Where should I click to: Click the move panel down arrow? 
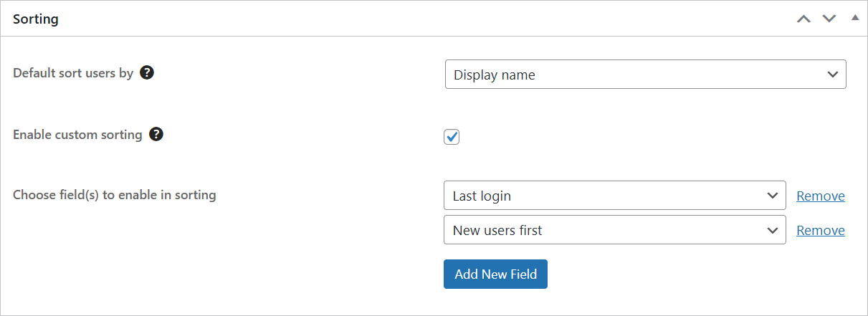coord(829,19)
